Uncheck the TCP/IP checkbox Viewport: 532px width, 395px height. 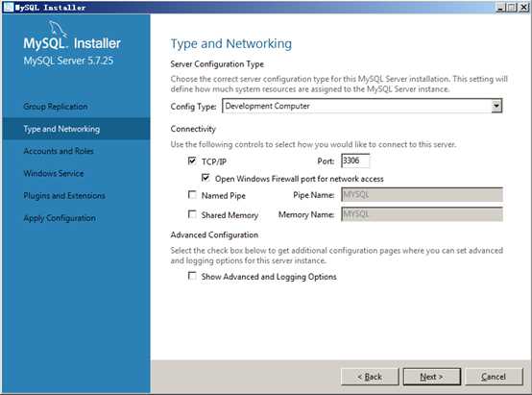click(x=192, y=160)
